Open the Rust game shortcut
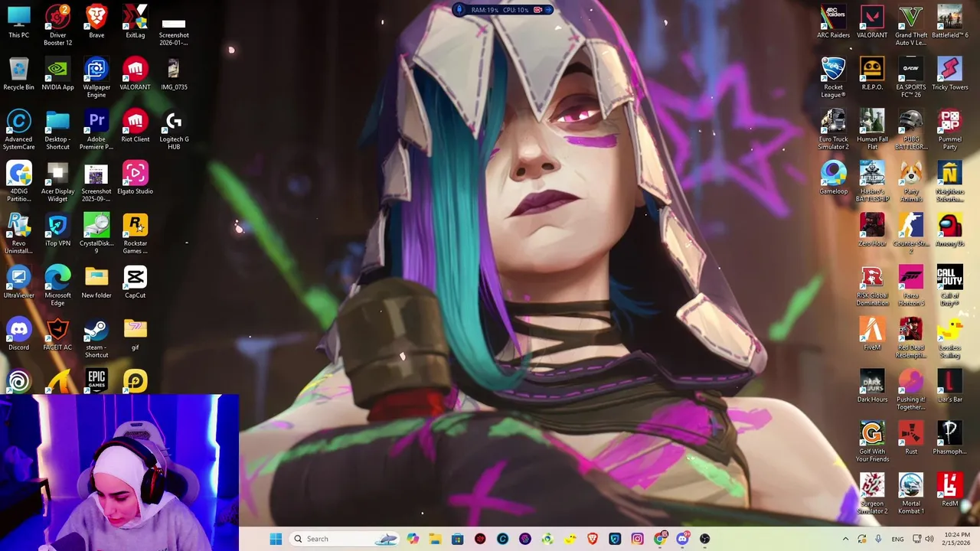The height and width of the screenshot is (551, 980). 911,438
